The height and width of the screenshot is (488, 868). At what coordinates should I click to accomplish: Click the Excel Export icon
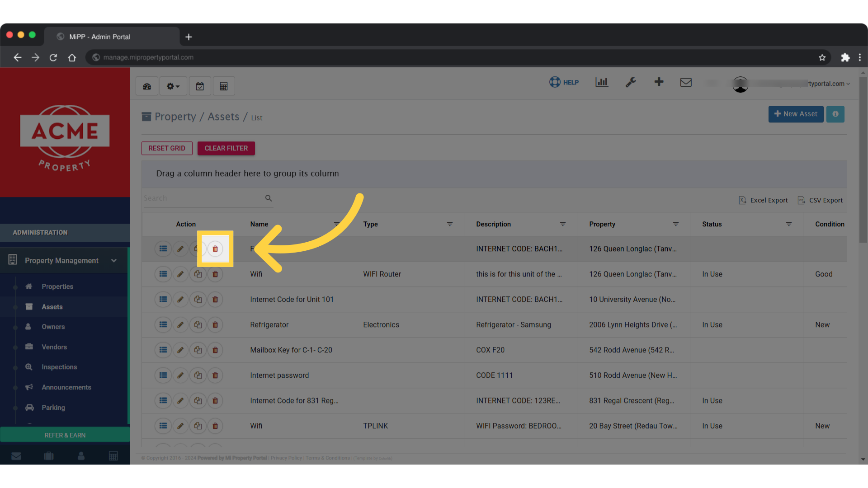(743, 200)
